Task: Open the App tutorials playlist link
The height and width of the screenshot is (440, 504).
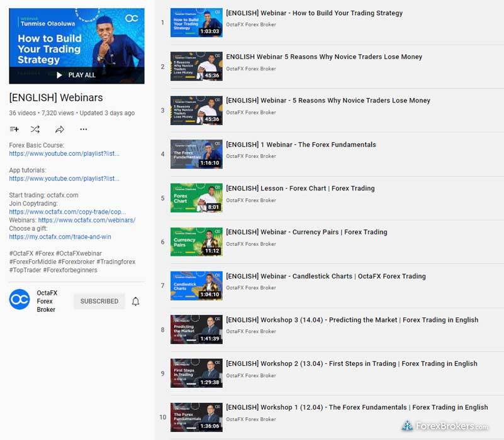Action: tap(64, 179)
